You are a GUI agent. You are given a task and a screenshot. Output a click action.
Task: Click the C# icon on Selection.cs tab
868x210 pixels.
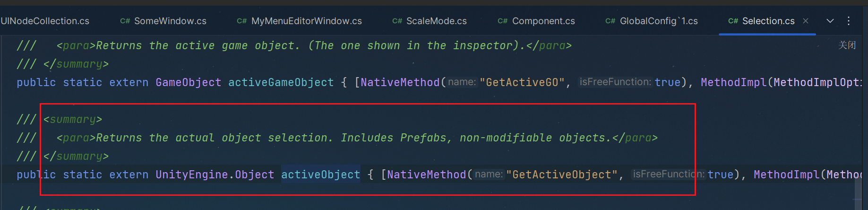[x=733, y=21]
